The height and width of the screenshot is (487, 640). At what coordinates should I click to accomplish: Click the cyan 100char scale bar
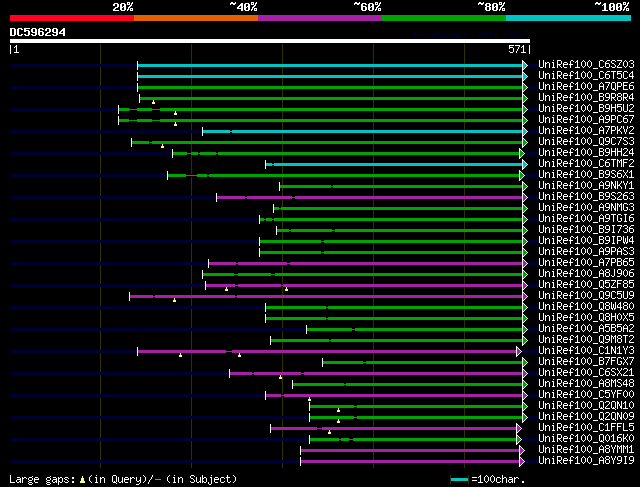point(459,480)
